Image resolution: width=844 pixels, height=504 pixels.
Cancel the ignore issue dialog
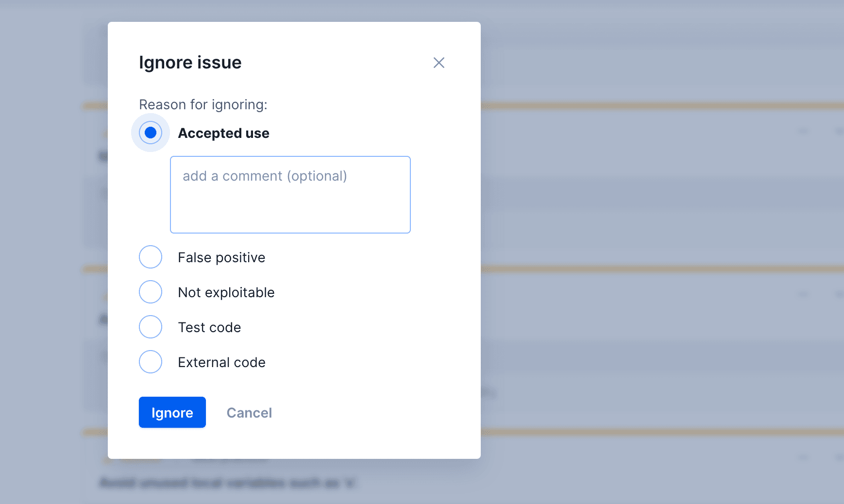coord(249,412)
